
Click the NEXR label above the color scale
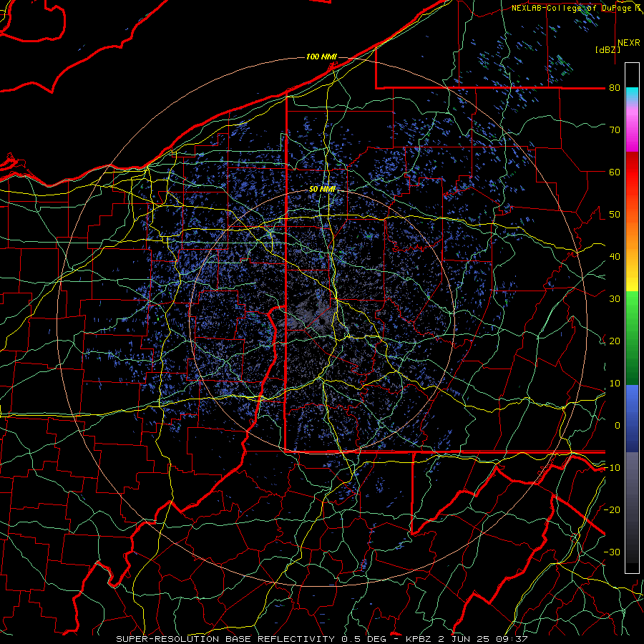click(628, 43)
